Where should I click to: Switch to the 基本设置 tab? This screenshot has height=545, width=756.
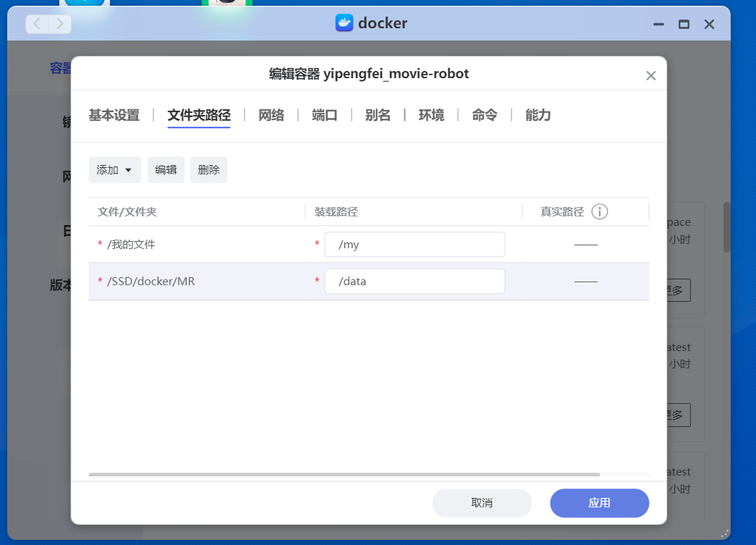[114, 115]
